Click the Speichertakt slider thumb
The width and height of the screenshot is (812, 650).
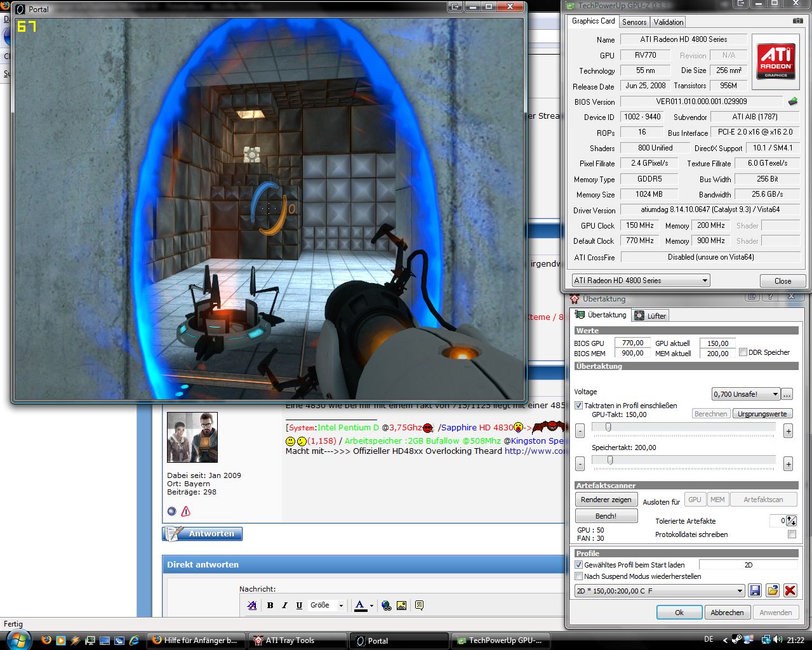point(609,460)
